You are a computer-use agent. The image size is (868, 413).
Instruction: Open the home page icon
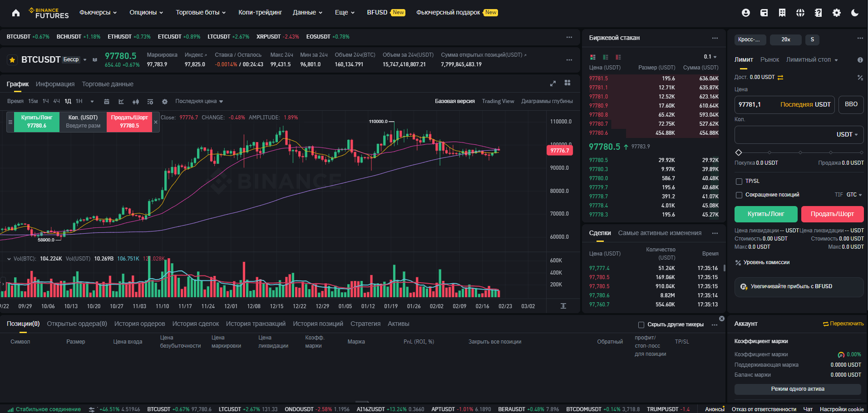pyautogui.click(x=15, y=13)
